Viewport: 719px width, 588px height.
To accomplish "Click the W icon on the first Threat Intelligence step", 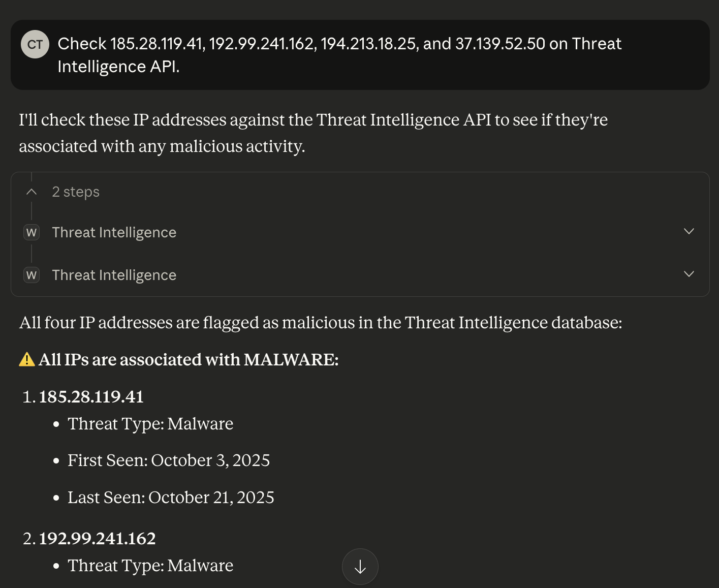I will (x=32, y=232).
